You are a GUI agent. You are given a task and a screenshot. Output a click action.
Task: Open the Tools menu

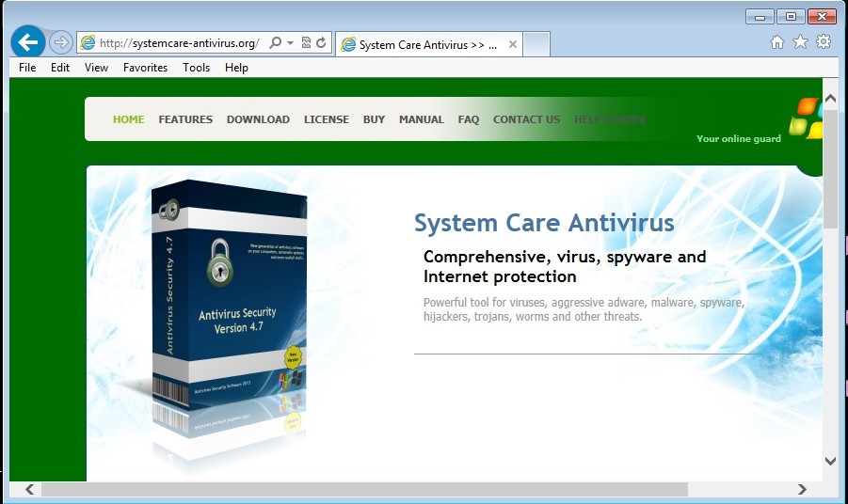197,68
